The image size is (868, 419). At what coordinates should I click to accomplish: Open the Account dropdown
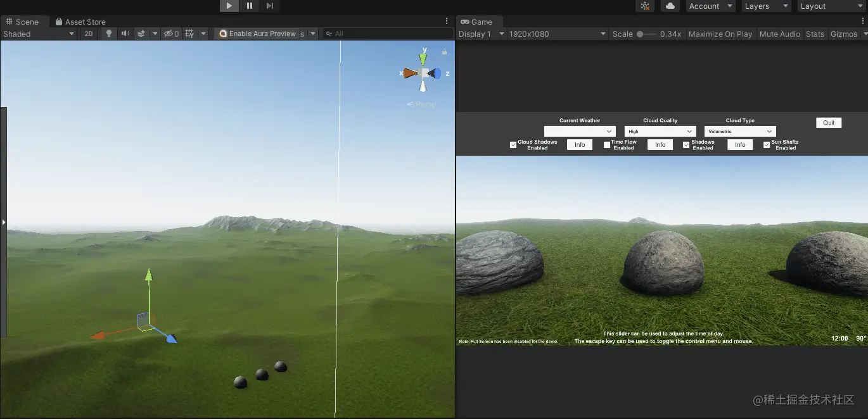tap(711, 6)
